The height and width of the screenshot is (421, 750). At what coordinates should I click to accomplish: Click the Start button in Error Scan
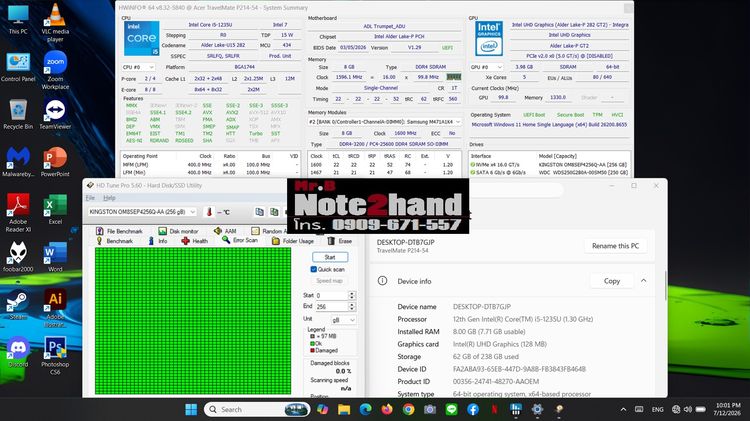(x=330, y=257)
